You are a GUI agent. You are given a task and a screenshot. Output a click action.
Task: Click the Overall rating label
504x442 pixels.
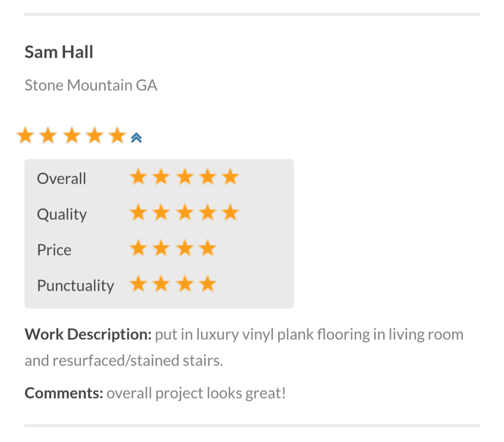point(61,178)
